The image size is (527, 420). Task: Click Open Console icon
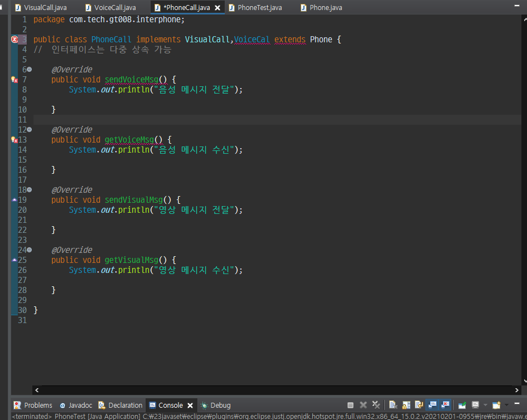[x=496, y=405]
